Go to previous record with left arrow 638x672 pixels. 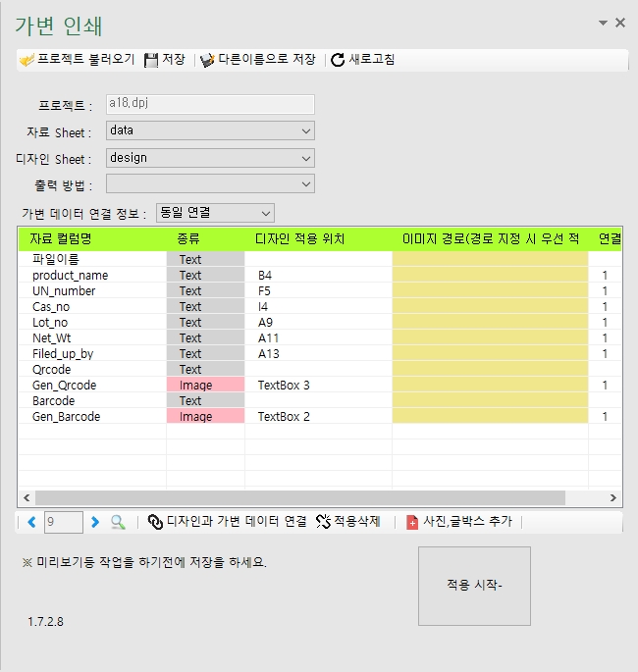pyautogui.click(x=31, y=522)
